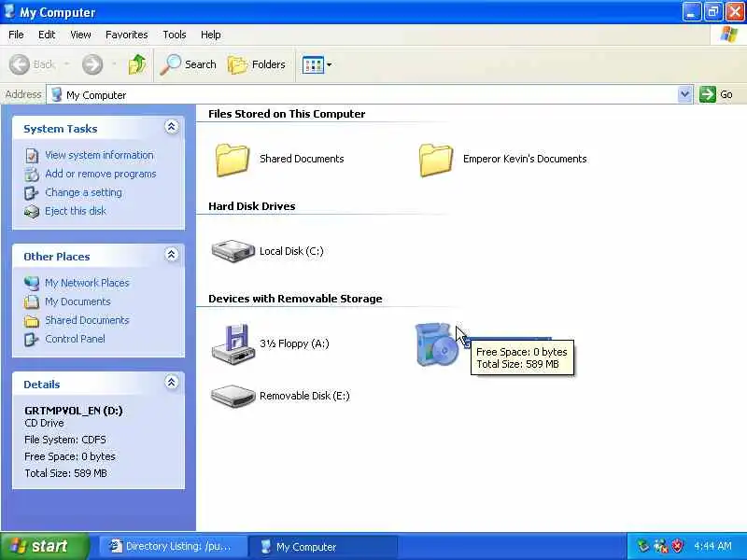Image resolution: width=747 pixels, height=560 pixels.
Task: Click the red security shield tray icon
Action: tap(677, 546)
